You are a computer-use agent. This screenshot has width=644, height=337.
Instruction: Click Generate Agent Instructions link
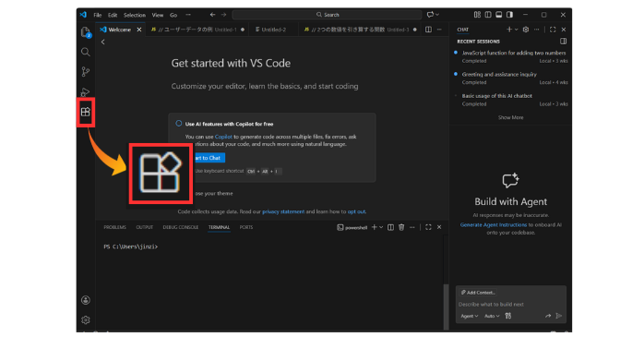tap(494, 224)
